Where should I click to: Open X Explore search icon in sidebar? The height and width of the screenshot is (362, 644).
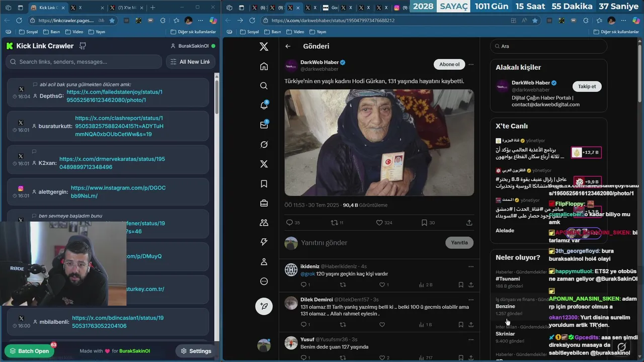[264, 86]
